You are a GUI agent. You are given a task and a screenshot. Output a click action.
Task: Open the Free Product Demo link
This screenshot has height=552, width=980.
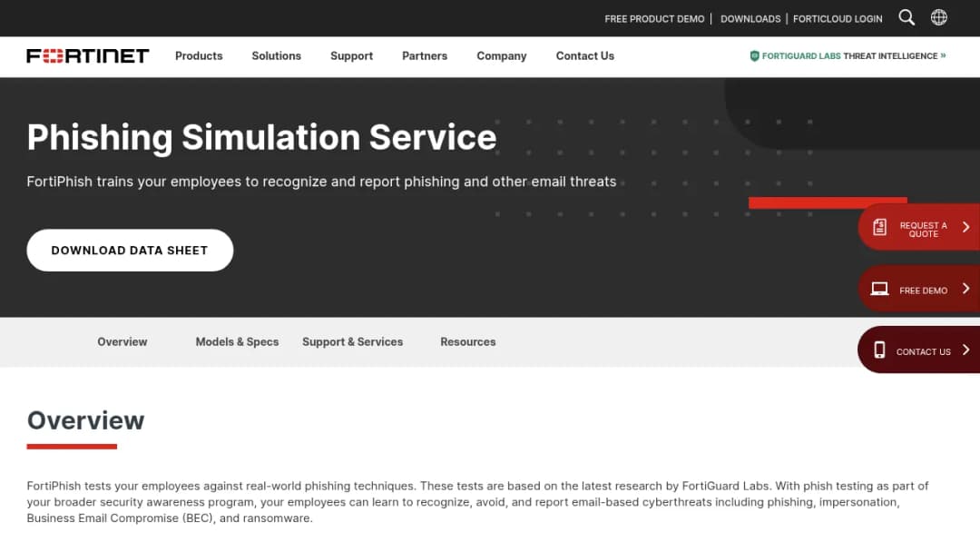click(654, 19)
